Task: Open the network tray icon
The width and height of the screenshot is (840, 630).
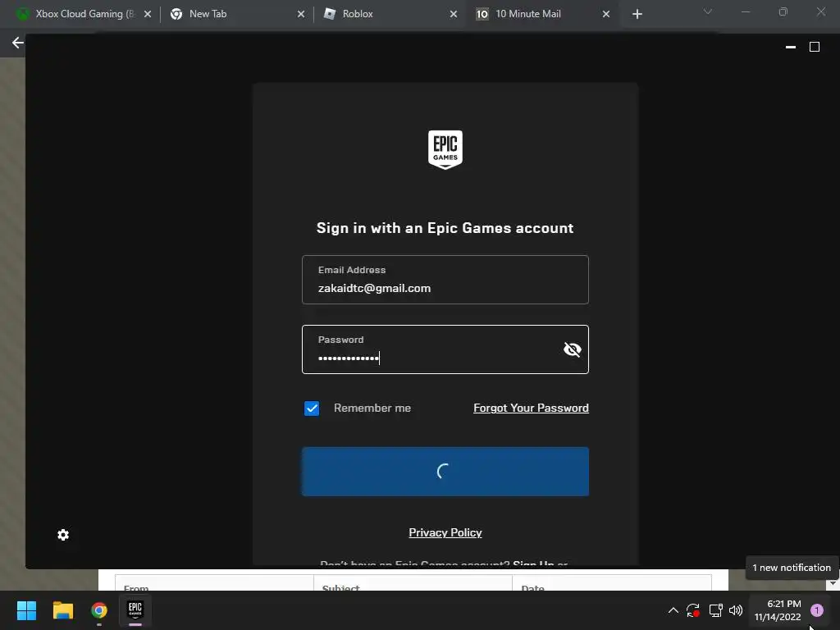Action: [x=715, y=610]
